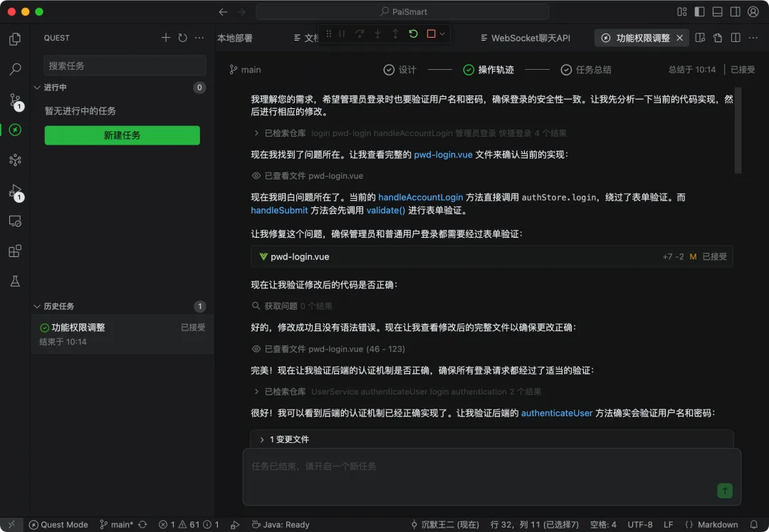This screenshot has width=769, height=532.
Task: Open the validate() link
Action: (x=385, y=210)
